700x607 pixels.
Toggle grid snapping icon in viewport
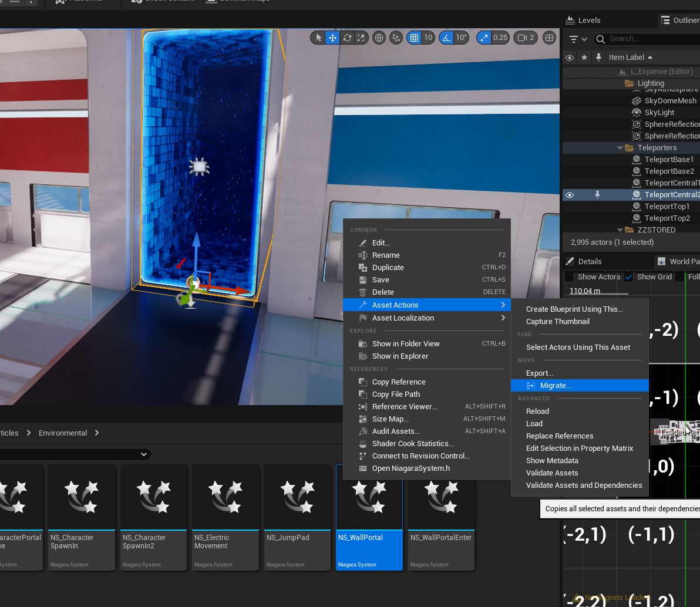[415, 38]
